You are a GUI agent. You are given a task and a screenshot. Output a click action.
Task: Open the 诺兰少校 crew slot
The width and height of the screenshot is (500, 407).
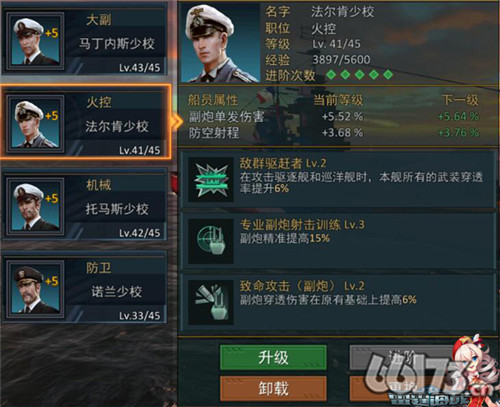pyautogui.click(x=85, y=288)
